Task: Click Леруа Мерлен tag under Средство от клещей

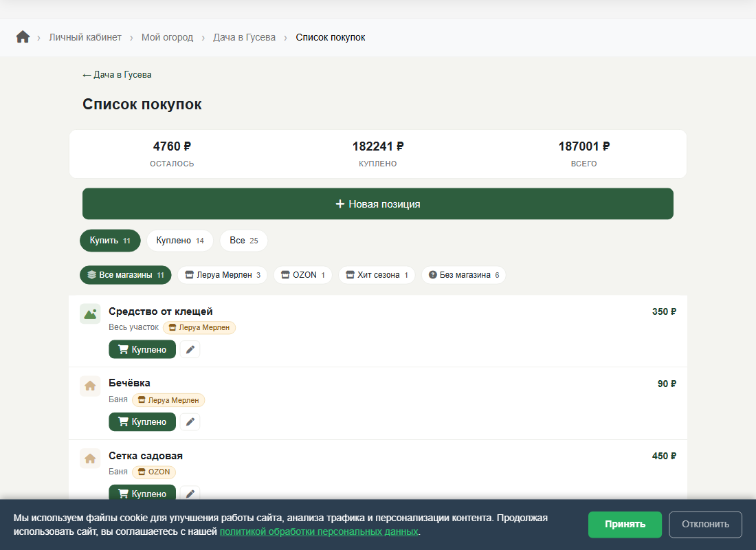Action: click(199, 327)
